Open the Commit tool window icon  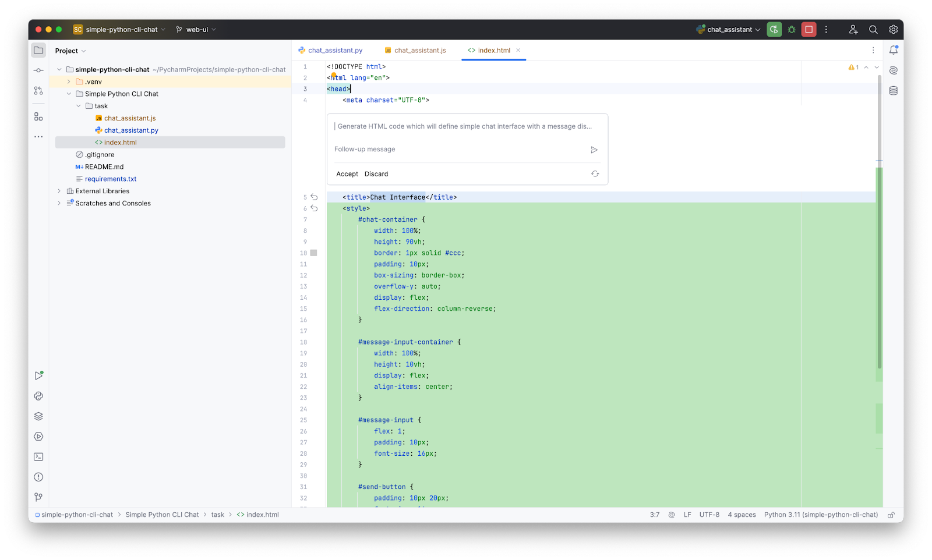(x=38, y=70)
